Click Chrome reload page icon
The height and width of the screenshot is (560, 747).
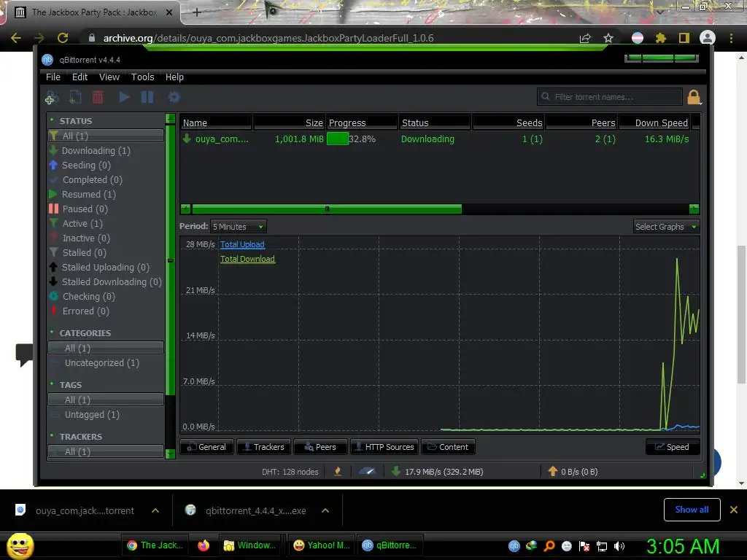pyautogui.click(x=63, y=38)
